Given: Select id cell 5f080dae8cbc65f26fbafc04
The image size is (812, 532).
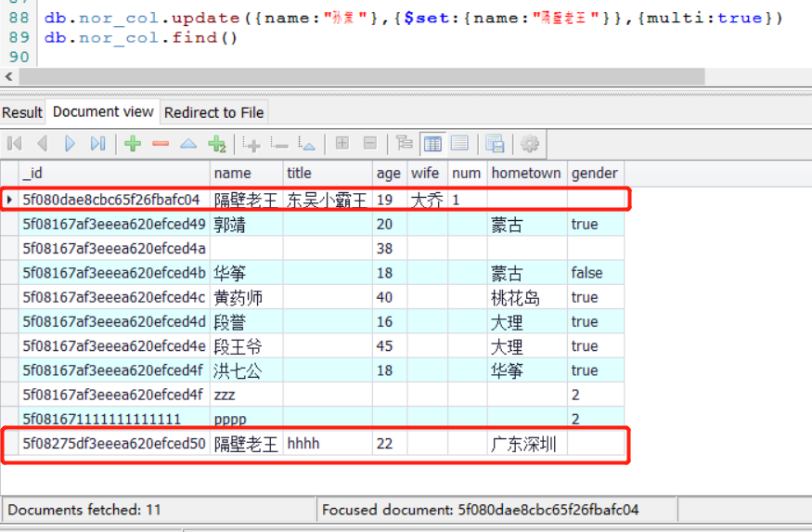Looking at the screenshot, I should (x=114, y=200).
